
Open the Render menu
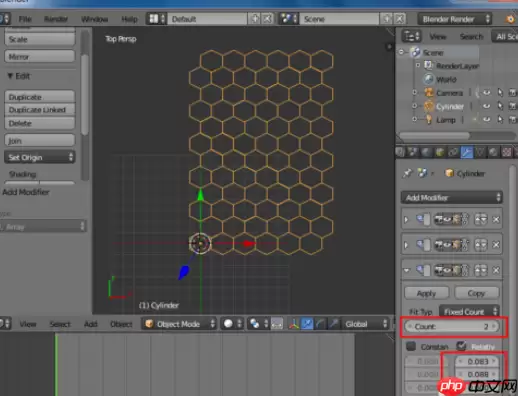point(56,19)
